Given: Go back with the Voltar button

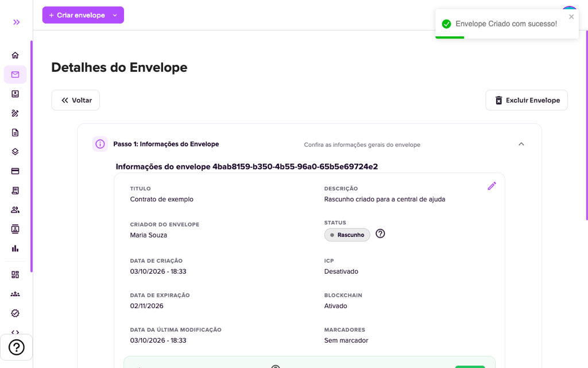Looking at the screenshot, I should (76, 100).
